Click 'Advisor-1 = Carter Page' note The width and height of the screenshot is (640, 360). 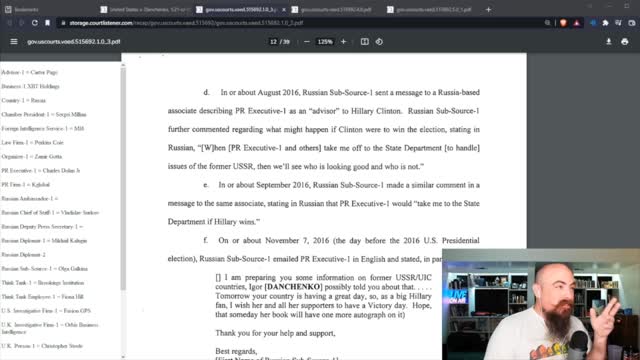click(x=29, y=72)
